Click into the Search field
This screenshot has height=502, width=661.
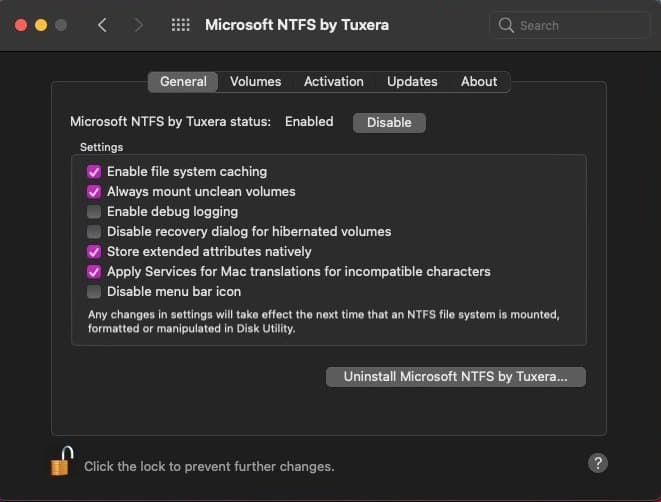pyautogui.click(x=570, y=25)
